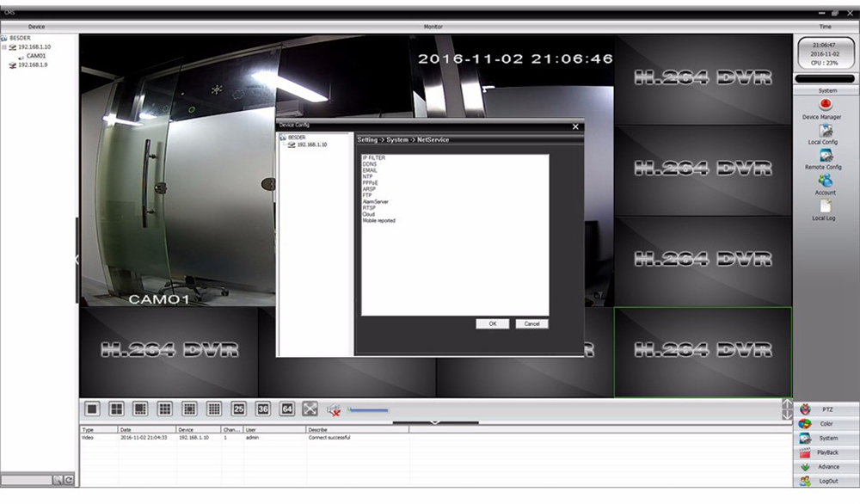Select EMAIL in NetService list
Screen dimensions: 860x504
pyautogui.click(x=370, y=170)
